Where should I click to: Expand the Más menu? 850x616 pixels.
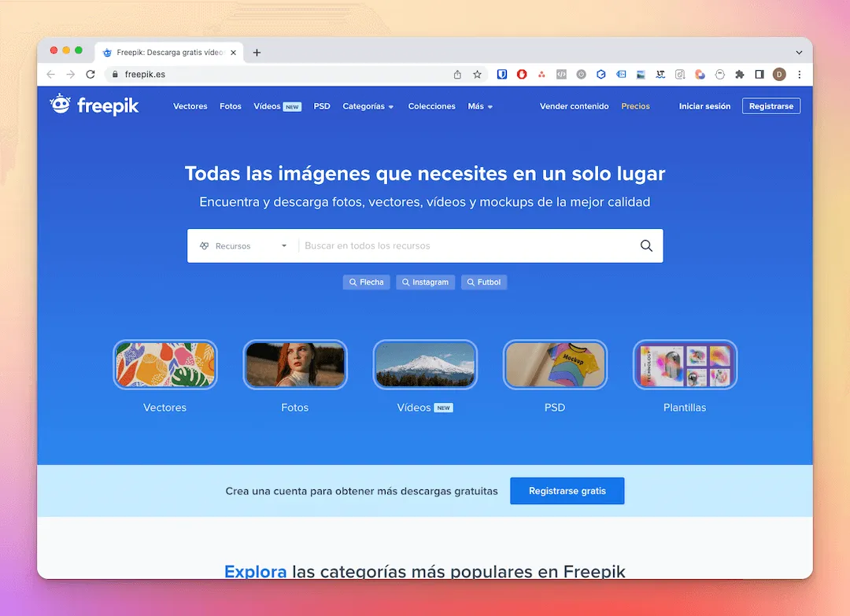point(480,106)
